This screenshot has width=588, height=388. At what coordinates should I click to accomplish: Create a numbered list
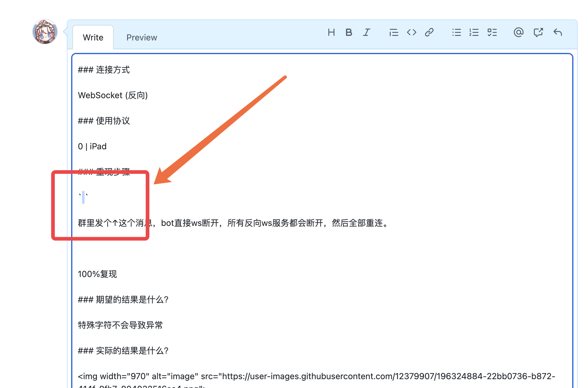(x=474, y=32)
